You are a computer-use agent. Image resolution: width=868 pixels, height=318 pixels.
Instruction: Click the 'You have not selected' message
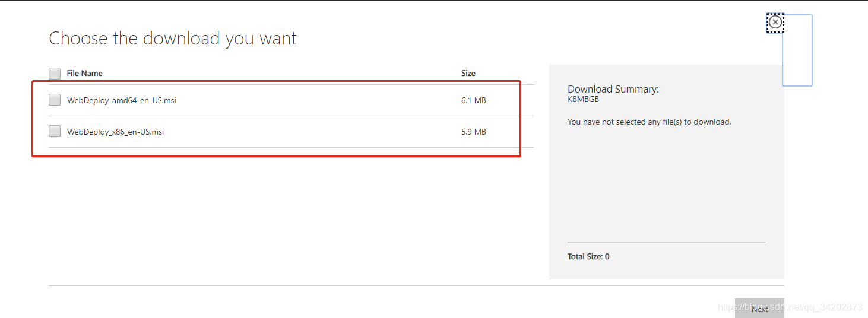(x=650, y=122)
